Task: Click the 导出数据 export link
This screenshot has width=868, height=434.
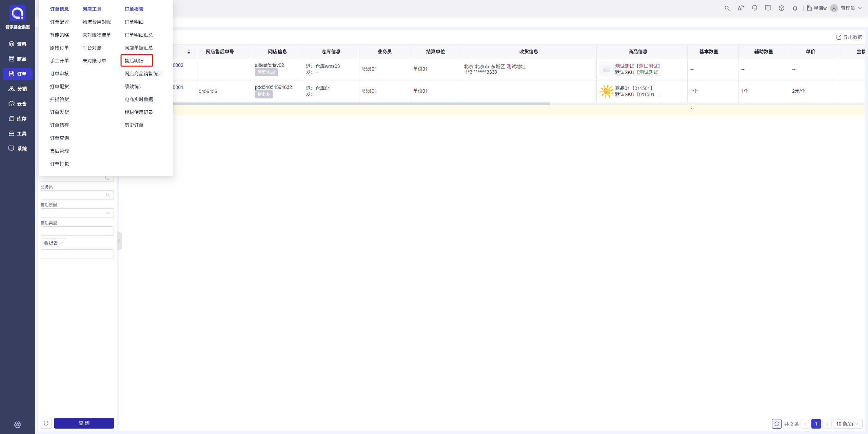Action: pyautogui.click(x=849, y=37)
